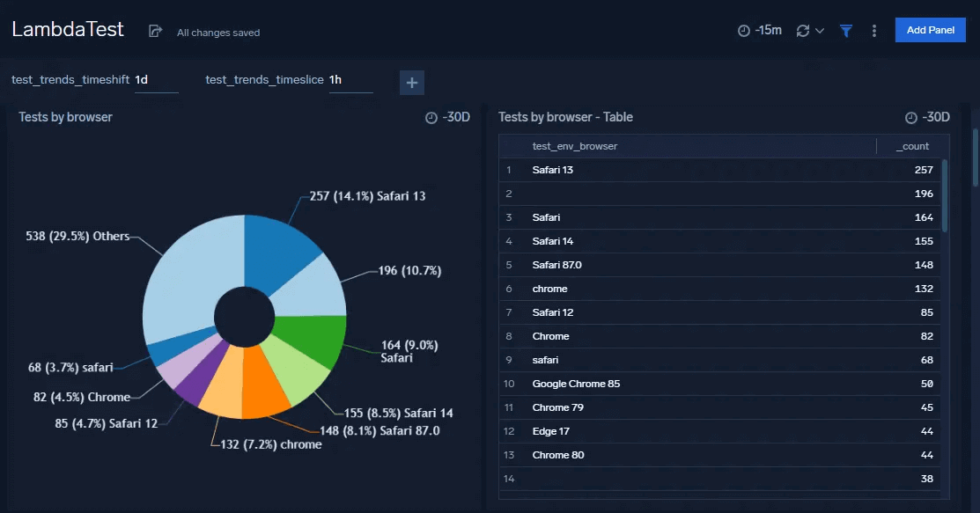Click the plus icon to add a variable

(411, 82)
